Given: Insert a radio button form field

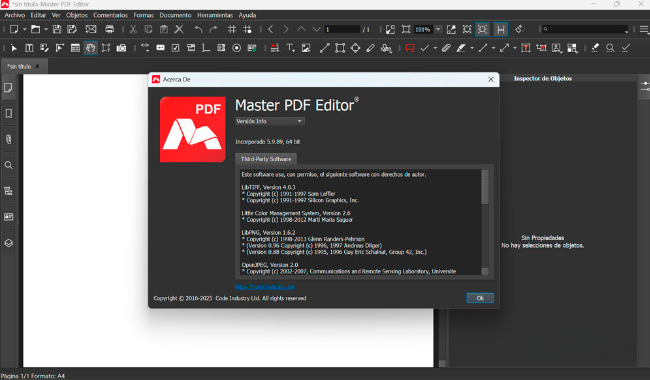Looking at the screenshot, I should click(x=236, y=48).
